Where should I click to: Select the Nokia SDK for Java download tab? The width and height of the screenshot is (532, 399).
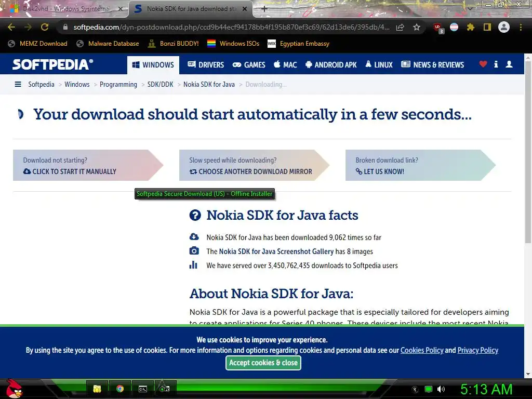point(190,9)
